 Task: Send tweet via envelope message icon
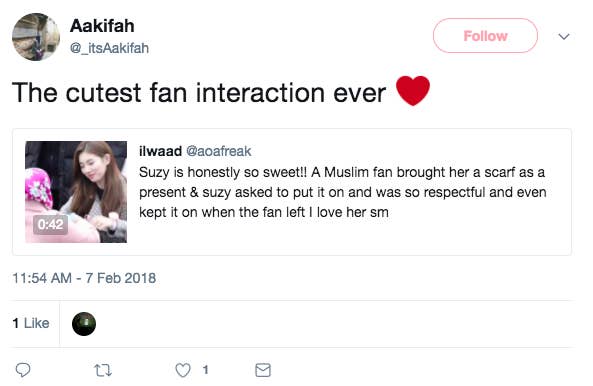pyautogui.click(x=263, y=370)
